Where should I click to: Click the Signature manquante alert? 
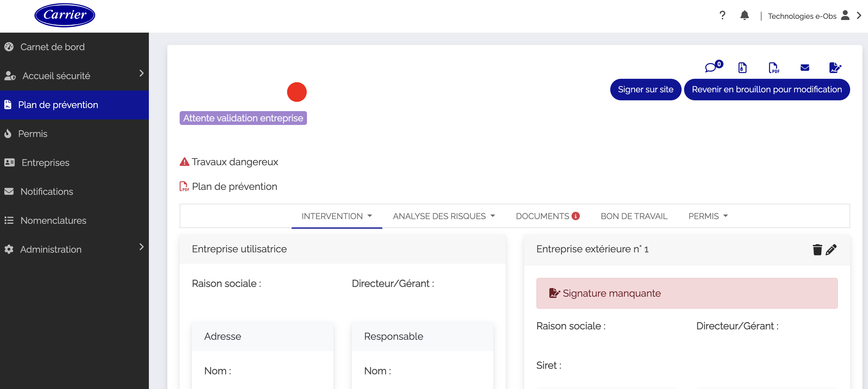[x=687, y=293]
